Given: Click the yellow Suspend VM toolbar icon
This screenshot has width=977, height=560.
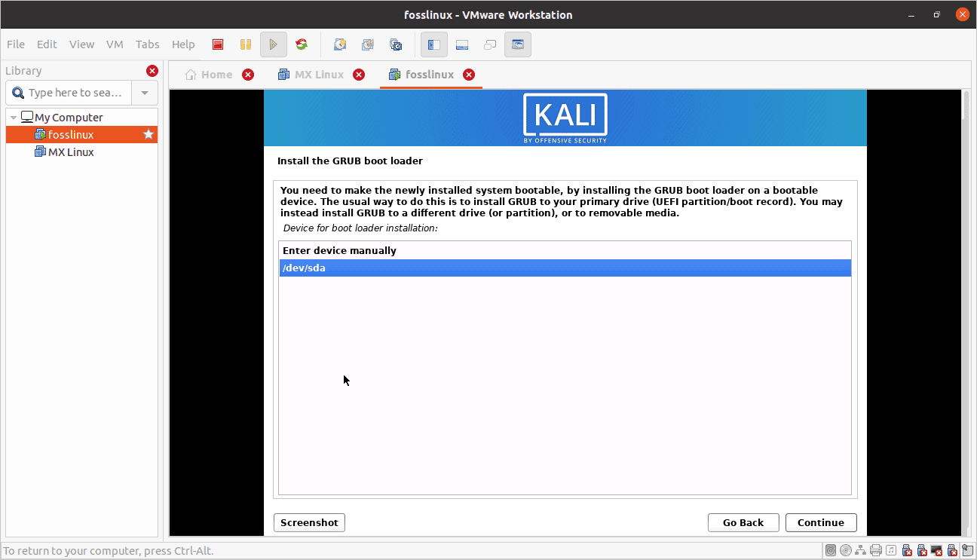Looking at the screenshot, I should [x=246, y=44].
